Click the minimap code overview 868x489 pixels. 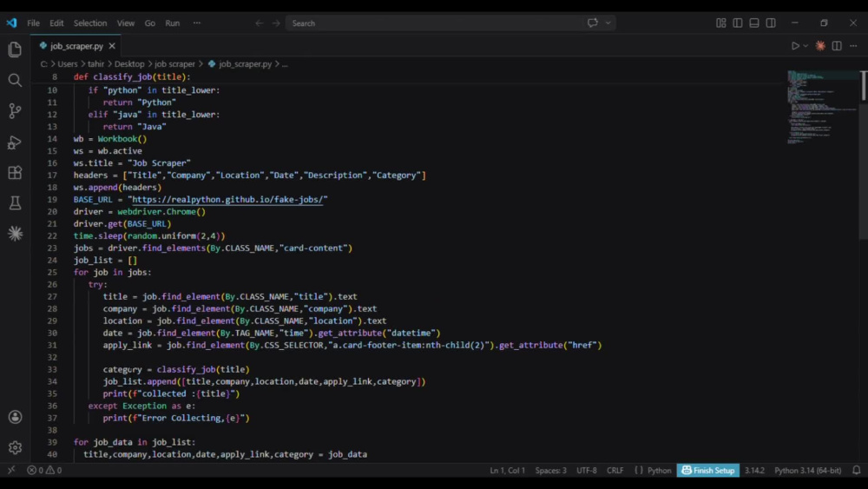[821, 108]
